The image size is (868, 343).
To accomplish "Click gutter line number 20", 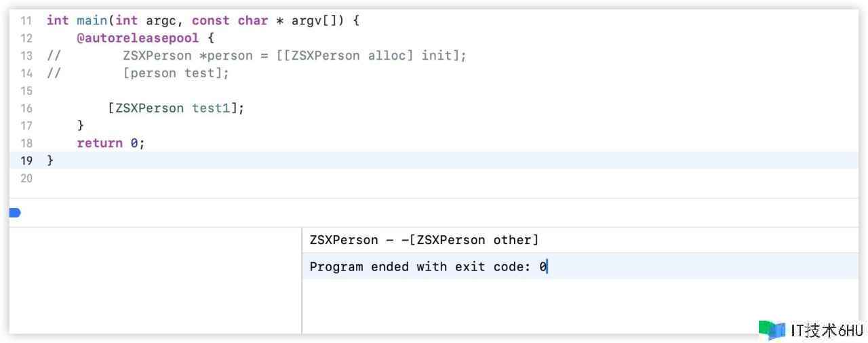I will [26, 178].
